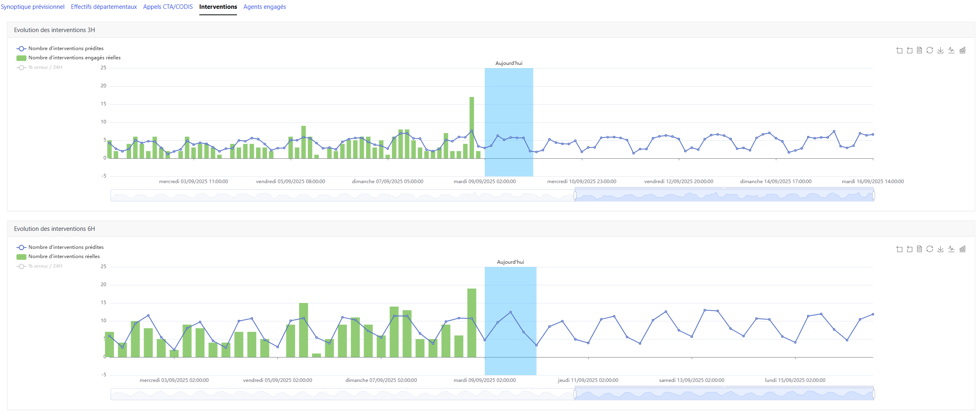980x414 pixels.
Task: Switch 6H chart to bar chart type
Action: click(x=962, y=249)
